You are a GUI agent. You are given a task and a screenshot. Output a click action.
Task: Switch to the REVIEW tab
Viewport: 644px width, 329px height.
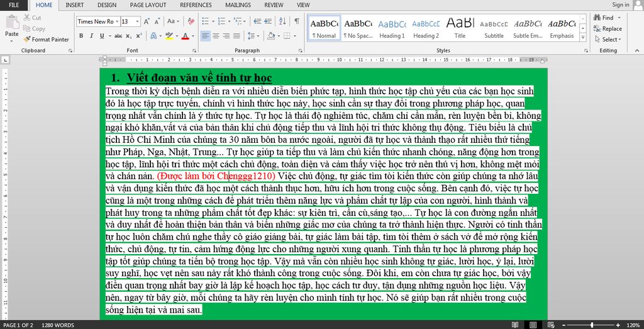click(x=274, y=5)
